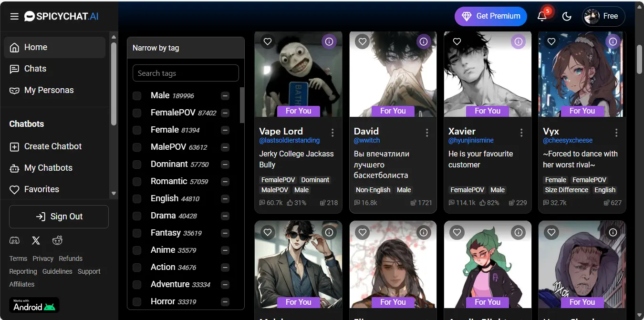Screen dimensions: 644x320
Task: Click the Get Premium button
Action: point(490,16)
